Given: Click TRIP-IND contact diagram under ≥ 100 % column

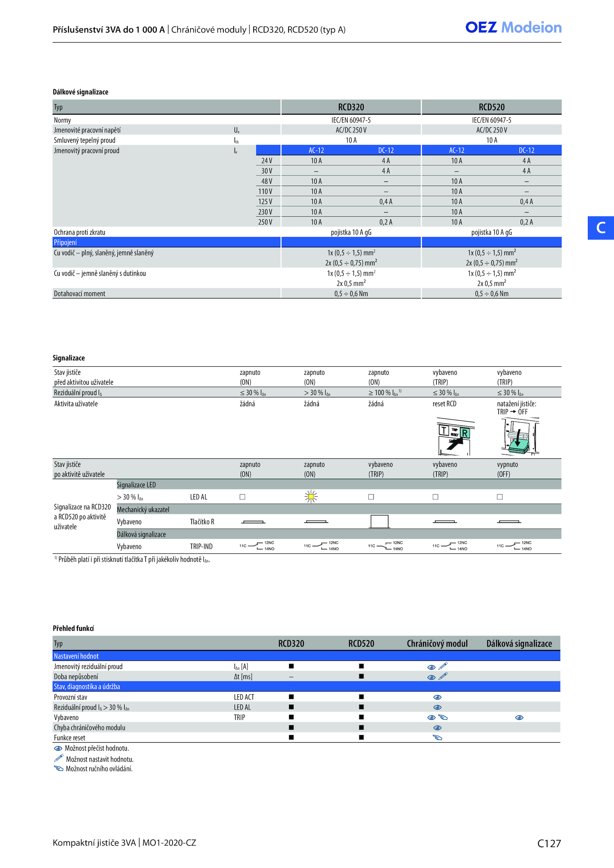Looking at the screenshot, I should (385, 546).
